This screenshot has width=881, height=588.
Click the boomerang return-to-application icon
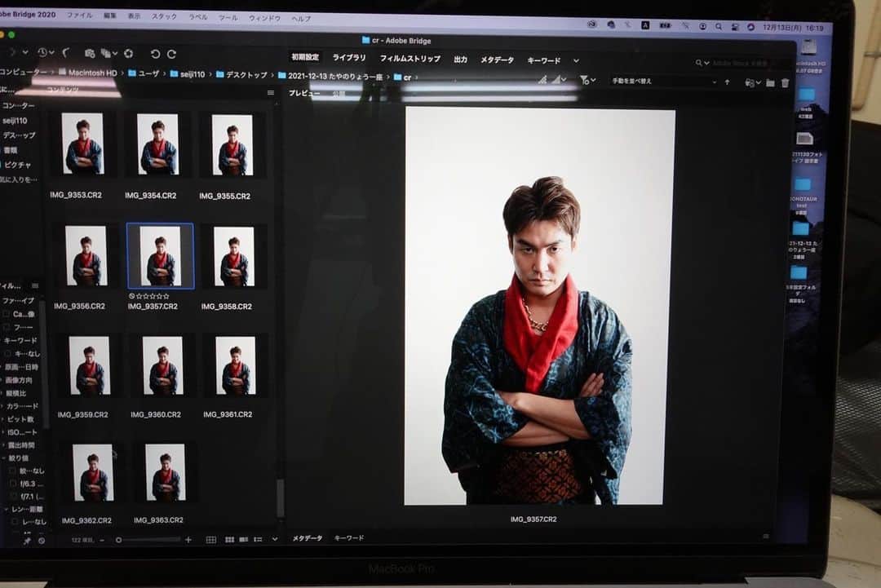tap(66, 53)
